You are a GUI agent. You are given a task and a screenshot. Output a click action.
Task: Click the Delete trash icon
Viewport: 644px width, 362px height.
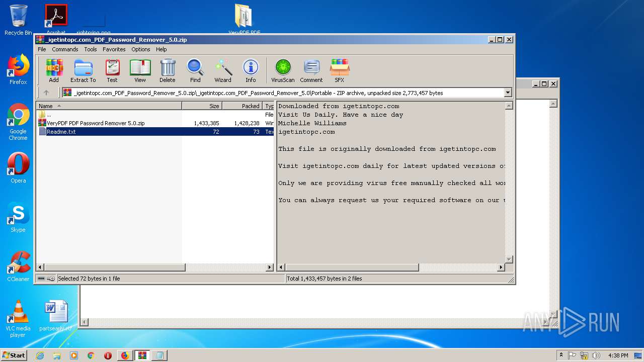coord(168,71)
